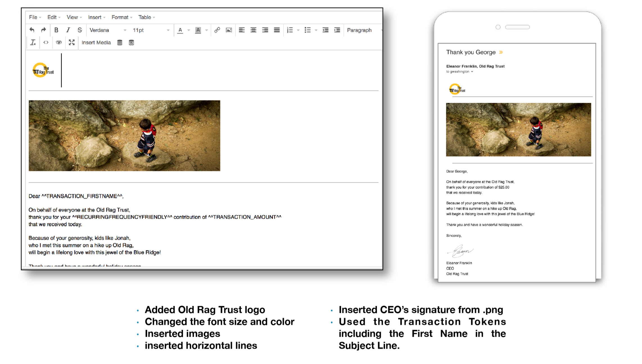Click sender name Eleanor Franklin, Old Rag Trust
The height and width of the screenshot is (364, 642).
click(x=475, y=66)
